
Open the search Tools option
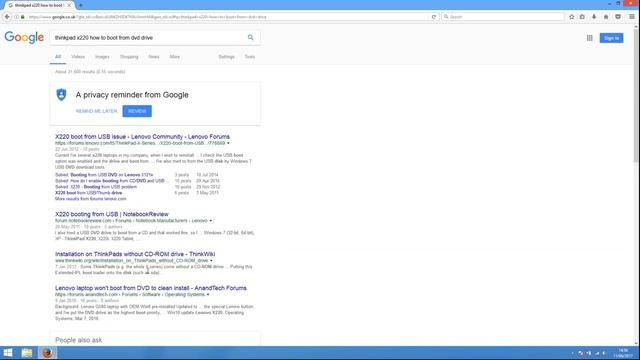coord(250,57)
